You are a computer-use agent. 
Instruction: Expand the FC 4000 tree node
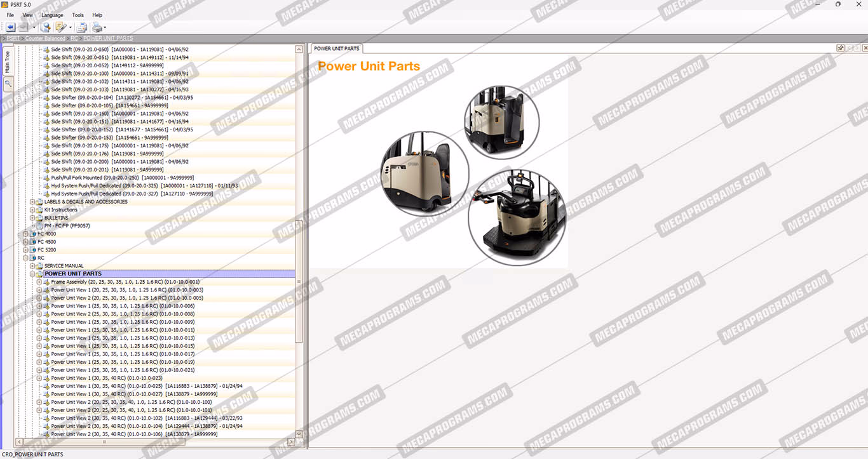[26, 234]
